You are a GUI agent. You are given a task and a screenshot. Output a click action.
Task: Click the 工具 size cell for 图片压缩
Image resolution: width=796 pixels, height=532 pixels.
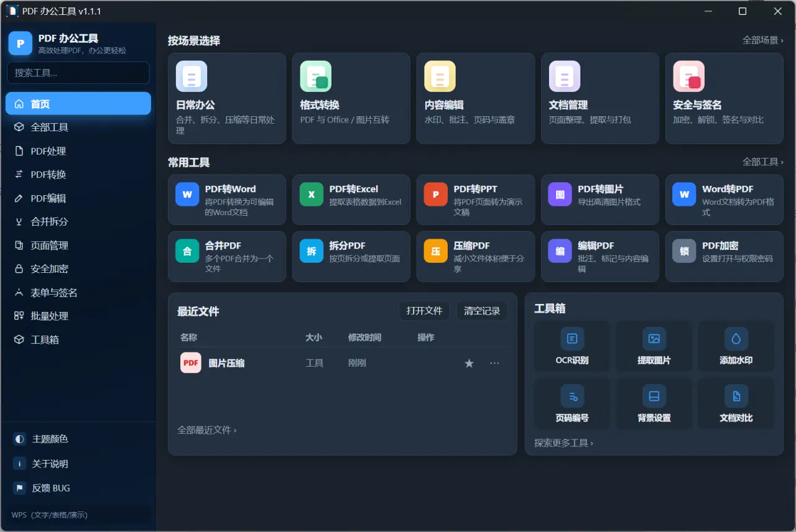coord(315,363)
